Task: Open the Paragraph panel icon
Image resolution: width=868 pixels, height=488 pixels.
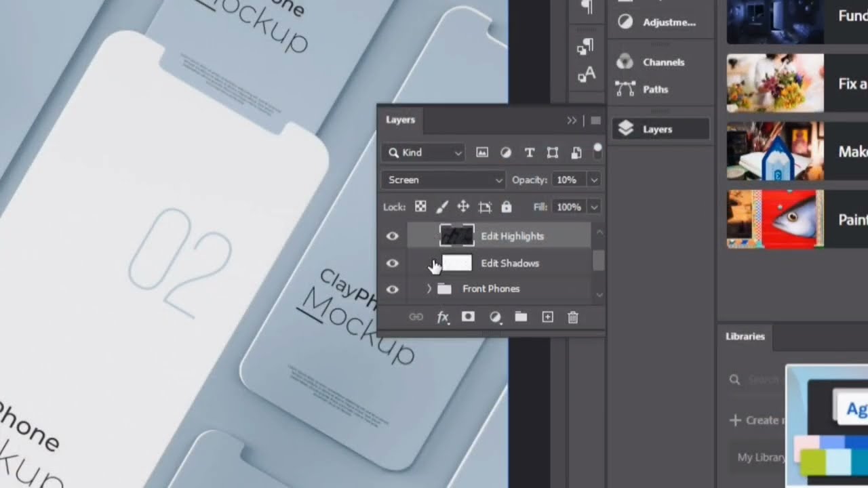Action: point(586,7)
